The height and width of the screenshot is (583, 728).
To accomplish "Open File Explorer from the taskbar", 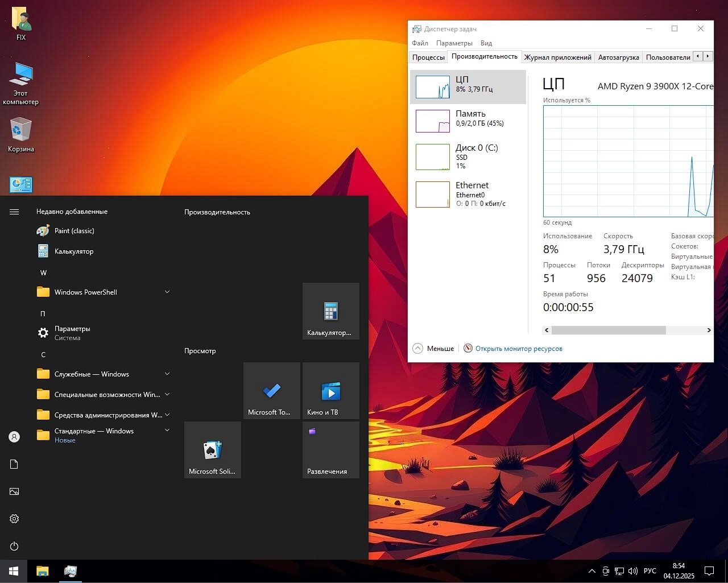I will point(42,570).
